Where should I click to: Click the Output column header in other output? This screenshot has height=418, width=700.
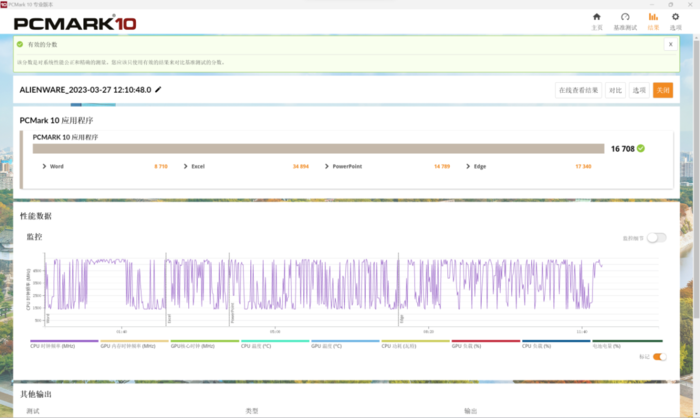pos(471,410)
